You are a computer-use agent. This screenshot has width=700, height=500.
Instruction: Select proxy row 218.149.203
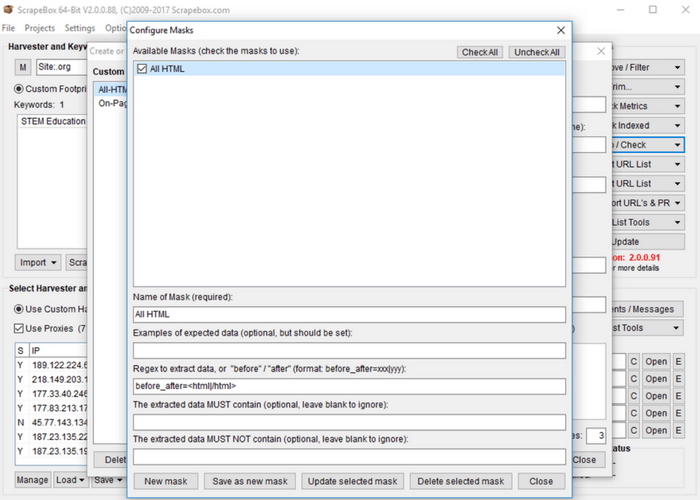pyautogui.click(x=51, y=379)
